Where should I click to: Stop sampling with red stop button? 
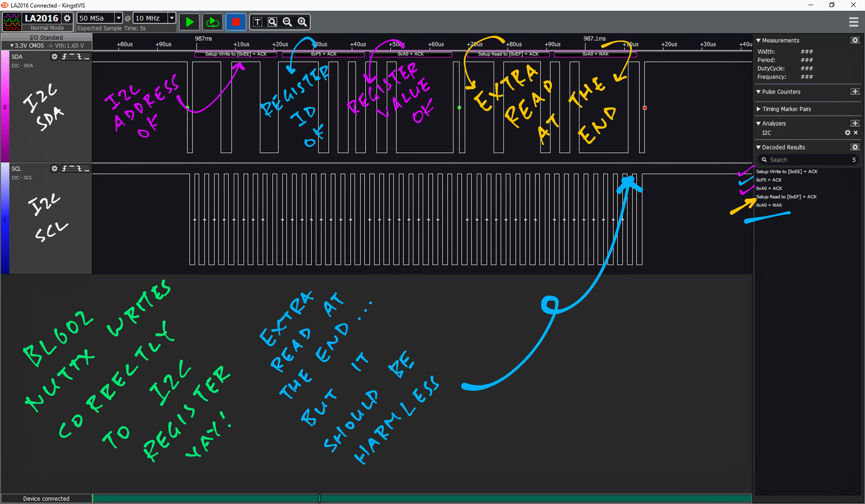tap(236, 22)
